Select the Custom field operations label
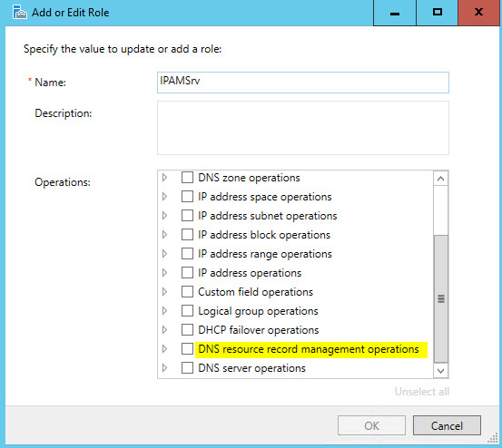Image resolution: width=502 pixels, height=448 pixels. tap(255, 292)
